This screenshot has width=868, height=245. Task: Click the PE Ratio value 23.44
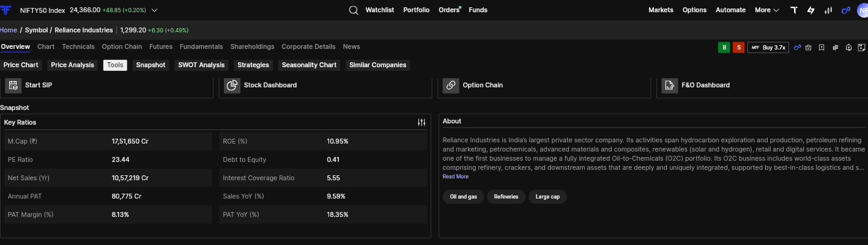click(121, 159)
